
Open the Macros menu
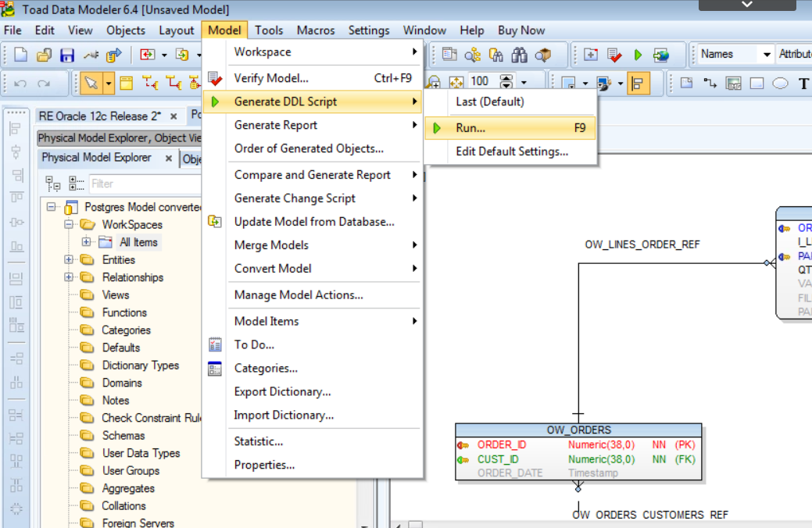pyautogui.click(x=316, y=30)
